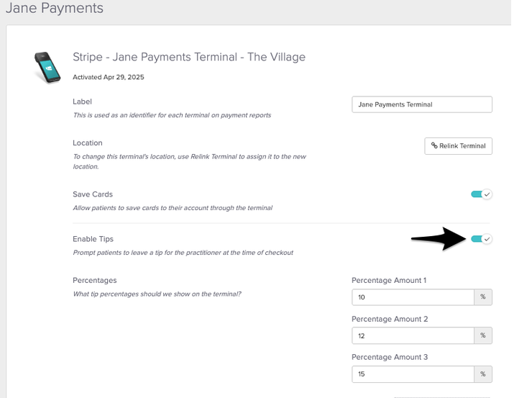Click the Percentages section label
The image size is (532, 398).
coord(94,280)
